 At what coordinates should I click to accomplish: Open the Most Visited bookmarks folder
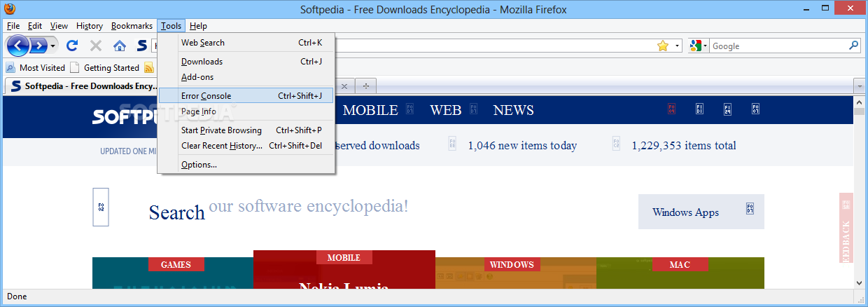[x=36, y=68]
